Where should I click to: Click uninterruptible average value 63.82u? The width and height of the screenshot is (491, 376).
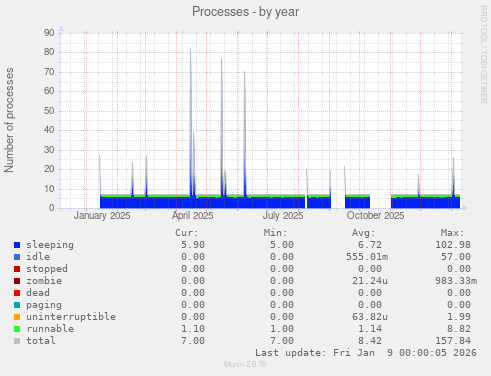370,317
